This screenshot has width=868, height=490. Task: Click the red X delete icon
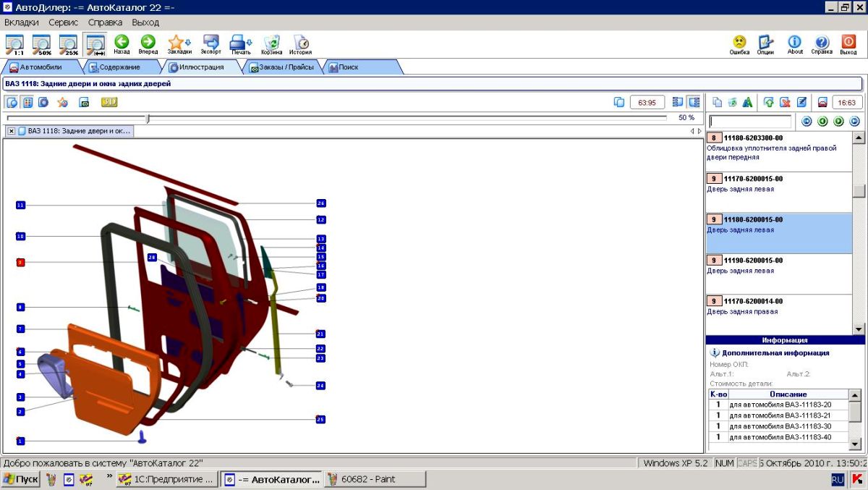point(785,102)
